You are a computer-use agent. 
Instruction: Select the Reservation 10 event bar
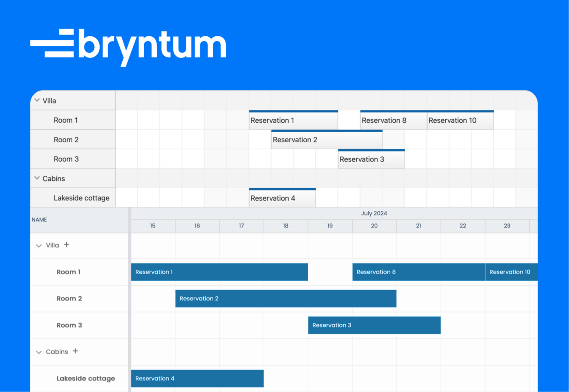click(511, 272)
